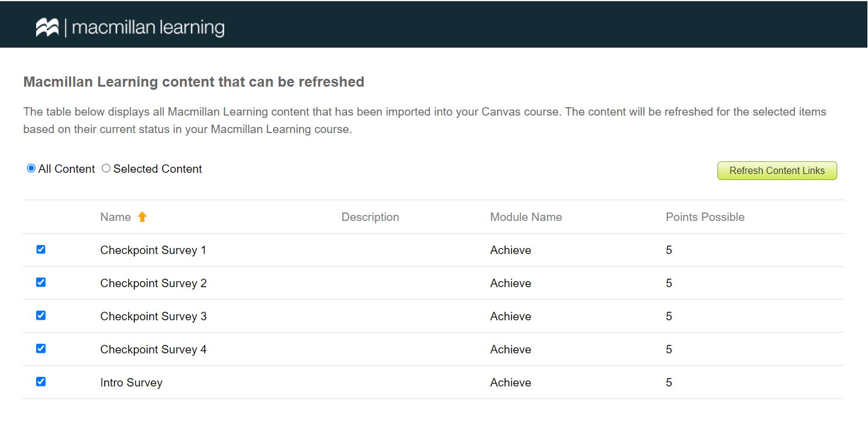Click the Description column header
This screenshot has width=868, height=425.
tap(370, 217)
